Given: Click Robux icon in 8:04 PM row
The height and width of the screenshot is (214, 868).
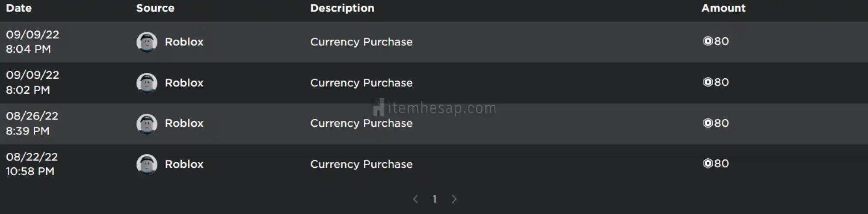Looking at the screenshot, I should click(708, 41).
